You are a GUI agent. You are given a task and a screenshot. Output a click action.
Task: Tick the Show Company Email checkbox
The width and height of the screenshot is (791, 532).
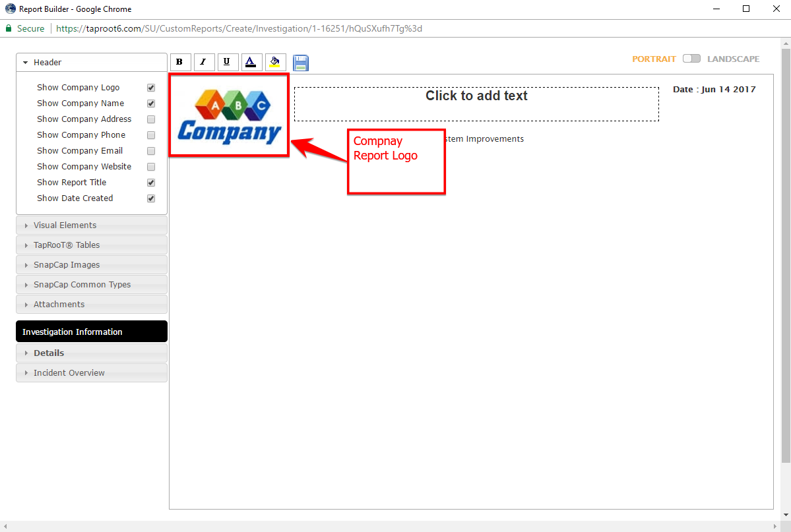(x=151, y=151)
